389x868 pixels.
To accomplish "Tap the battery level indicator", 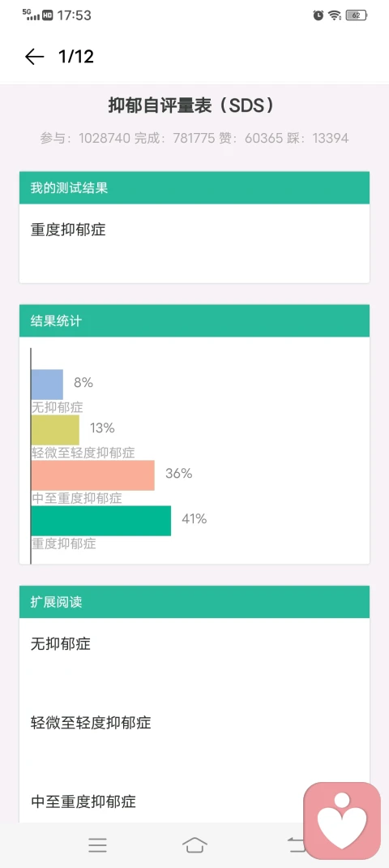I will pyautogui.click(x=357, y=15).
